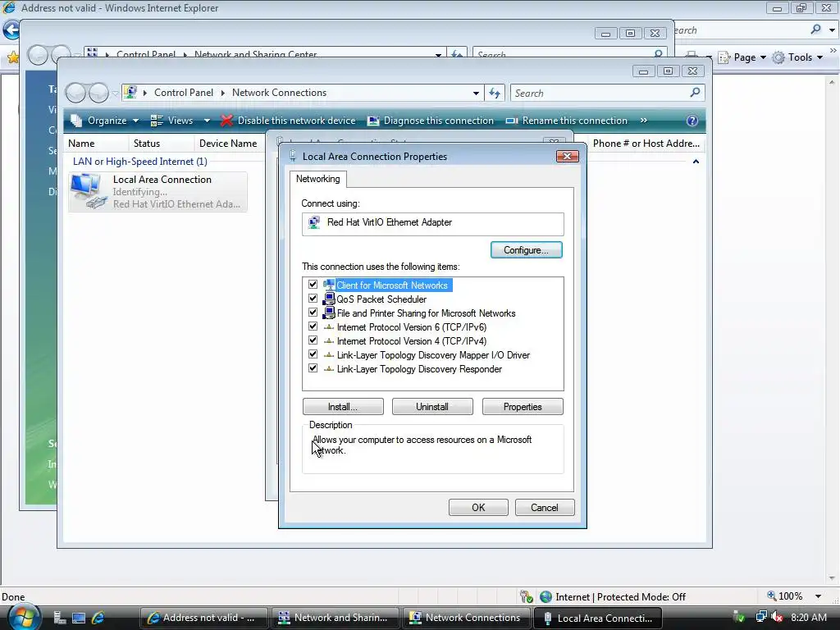Open Properties for selected item
Viewport: 840px width, 630px height.
click(523, 407)
